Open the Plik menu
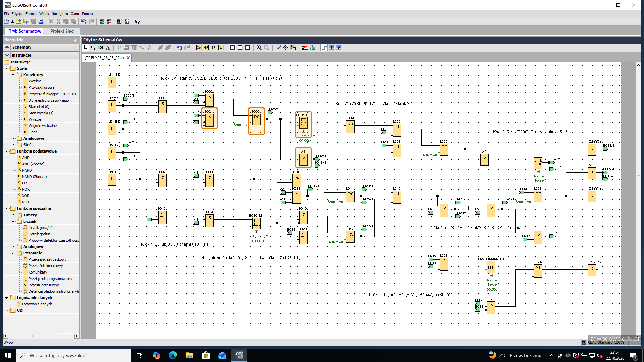 (x=6, y=14)
